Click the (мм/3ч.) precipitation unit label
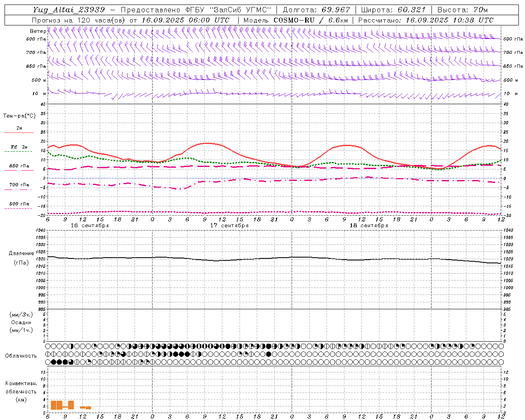525x420 pixels. click(21, 315)
